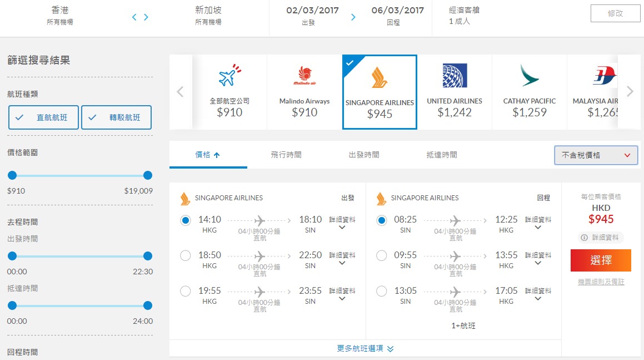
Task: Select the 08:25 SIN return flight
Action: pyautogui.click(x=382, y=220)
